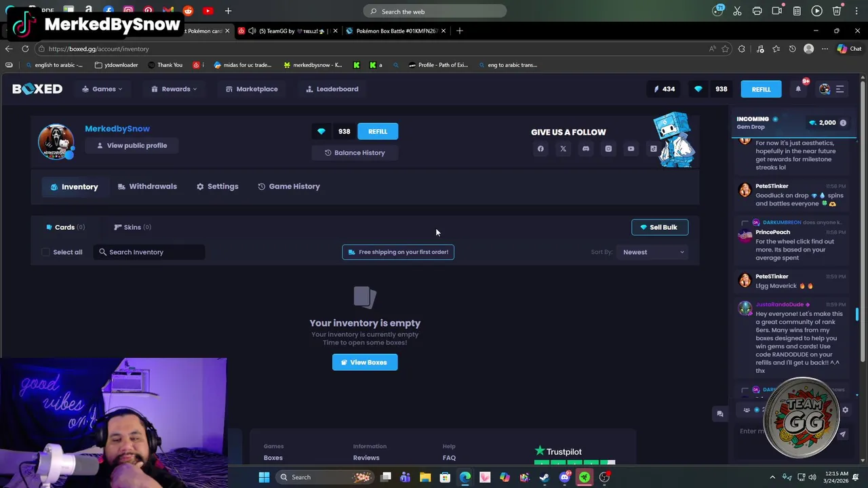
Task: Switch to the Inventory tab
Action: point(74,186)
